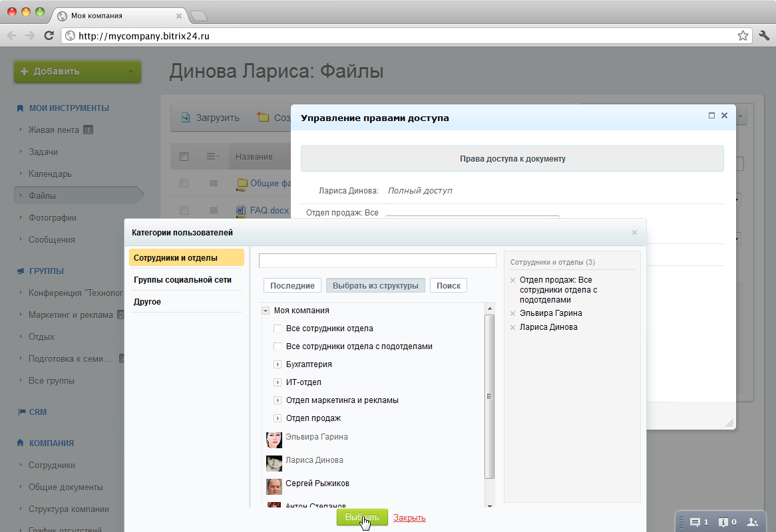Open Задачи in the sidebar
Image resolution: width=776 pixels, height=532 pixels.
point(43,152)
